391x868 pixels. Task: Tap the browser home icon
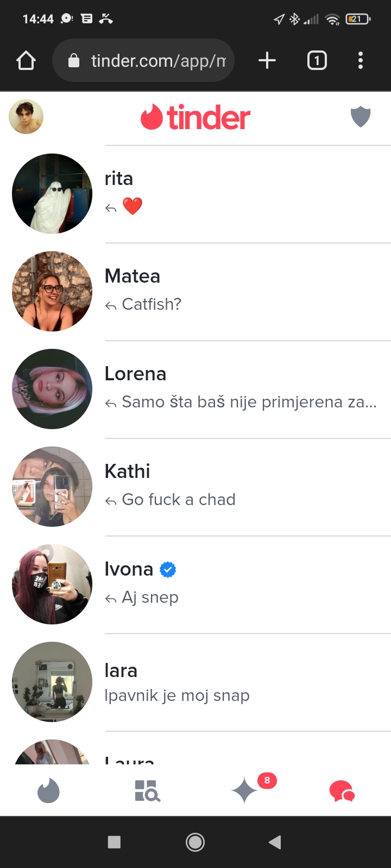click(x=26, y=60)
